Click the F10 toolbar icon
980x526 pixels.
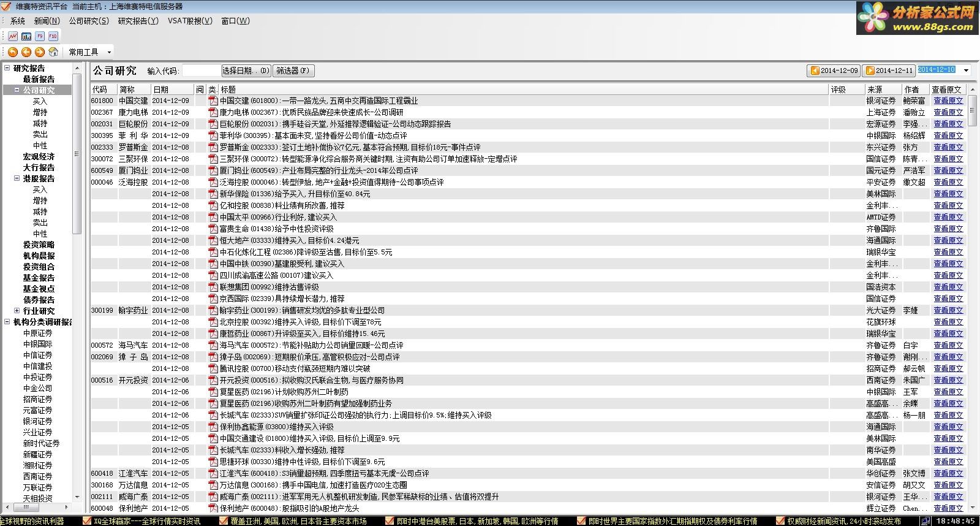click(53, 36)
